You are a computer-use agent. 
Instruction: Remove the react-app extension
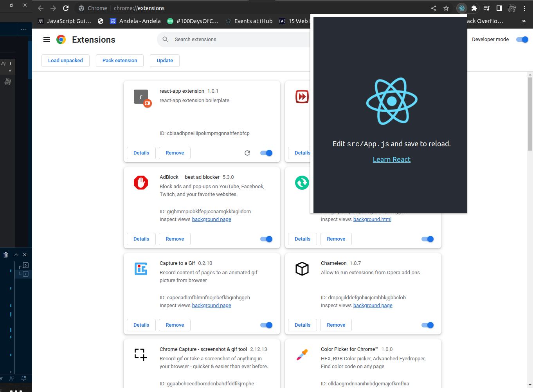click(x=175, y=153)
